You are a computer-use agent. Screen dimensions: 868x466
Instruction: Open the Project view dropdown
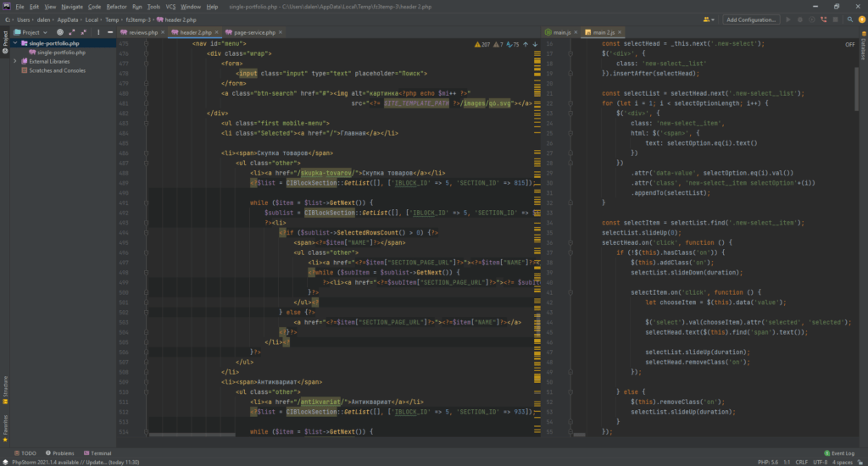pyautogui.click(x=36, y=32)
